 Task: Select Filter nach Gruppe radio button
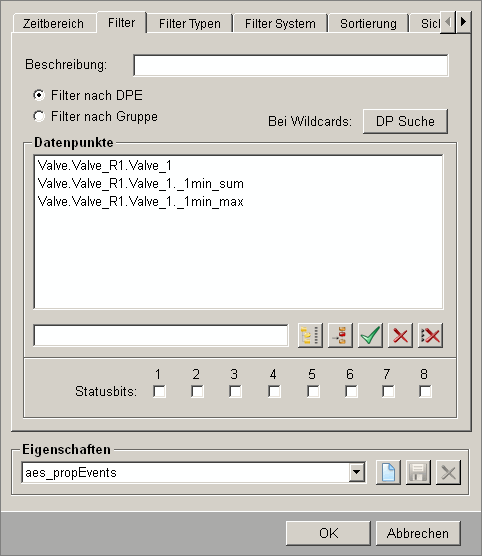[x=39, y=116]
